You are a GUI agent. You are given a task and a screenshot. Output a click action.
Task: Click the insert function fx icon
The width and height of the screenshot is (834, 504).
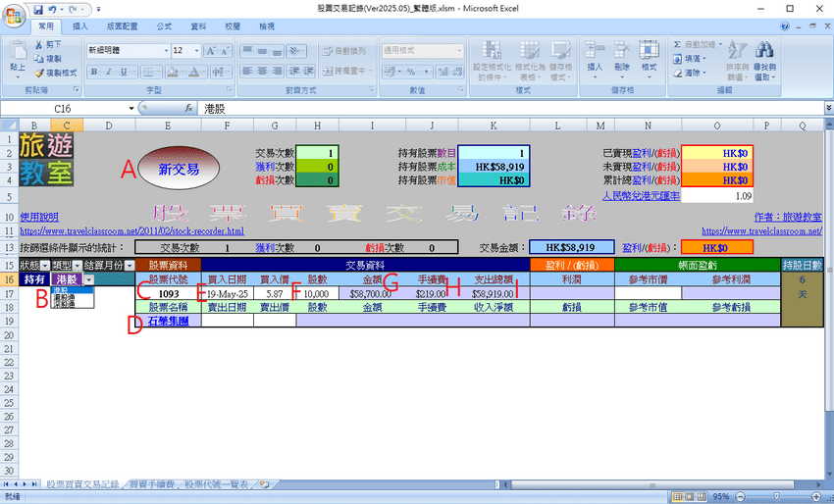(x=188, y=109)
